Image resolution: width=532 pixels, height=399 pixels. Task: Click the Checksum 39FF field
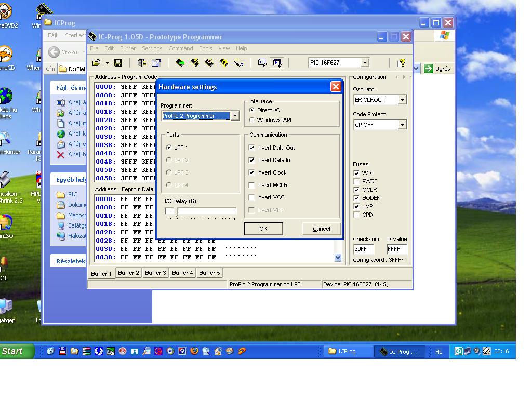pyautogui.click(x=363, y=249)
